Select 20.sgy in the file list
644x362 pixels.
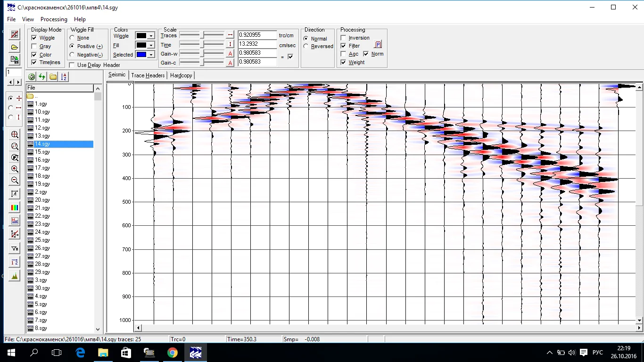point(42,200)
